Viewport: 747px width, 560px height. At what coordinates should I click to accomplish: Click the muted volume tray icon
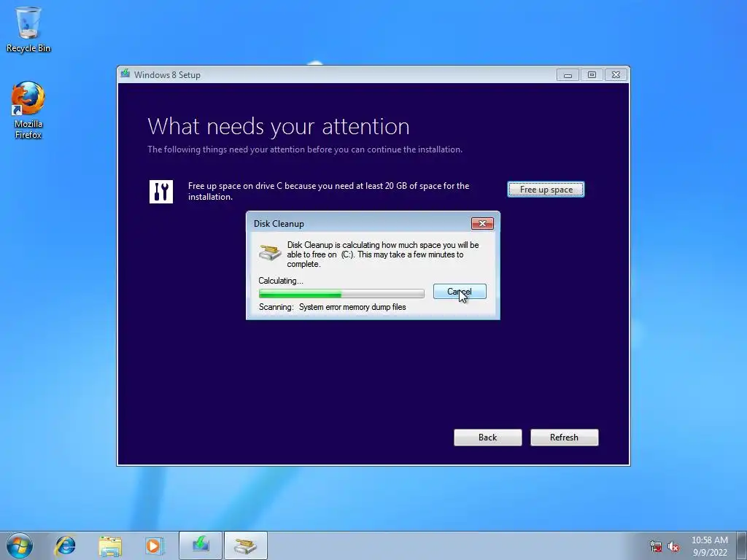(673, 546)
